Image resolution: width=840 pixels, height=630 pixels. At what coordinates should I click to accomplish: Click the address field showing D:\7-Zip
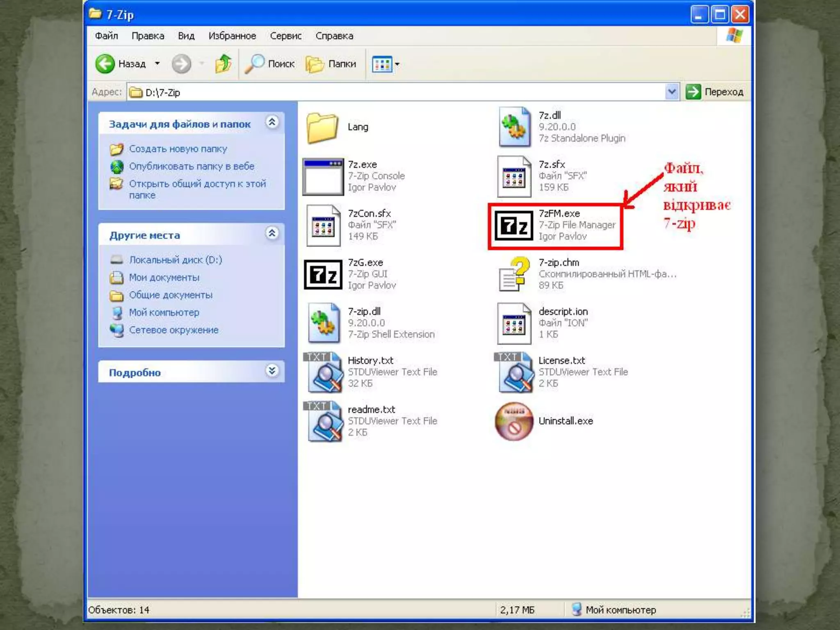click(396, 92)
